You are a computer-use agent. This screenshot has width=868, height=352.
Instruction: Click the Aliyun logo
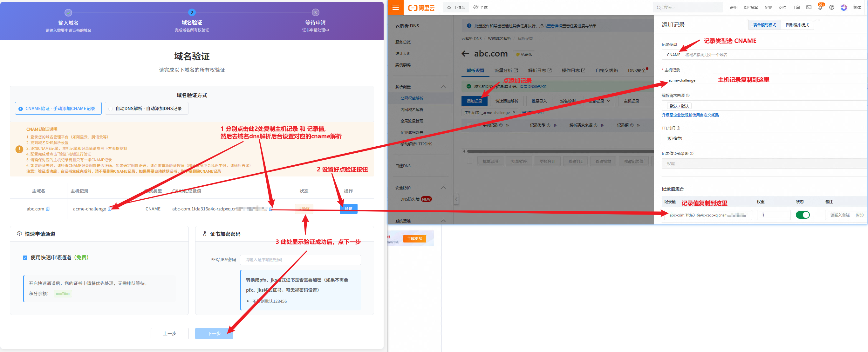[x=421, y=8]
